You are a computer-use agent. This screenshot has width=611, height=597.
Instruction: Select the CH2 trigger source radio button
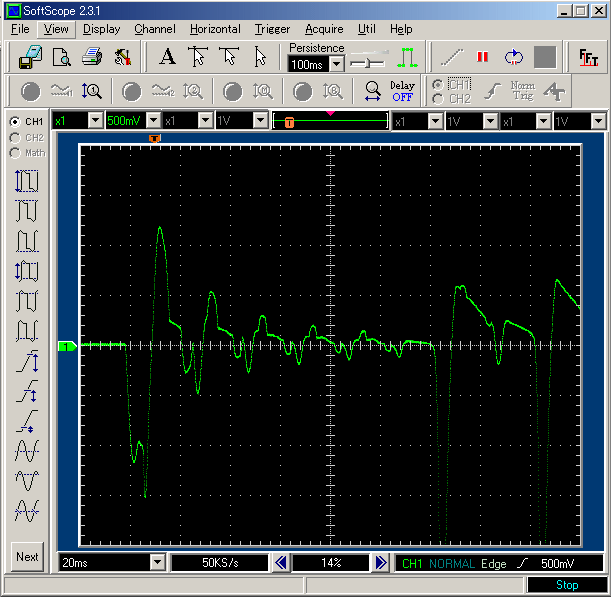(437, 99)
